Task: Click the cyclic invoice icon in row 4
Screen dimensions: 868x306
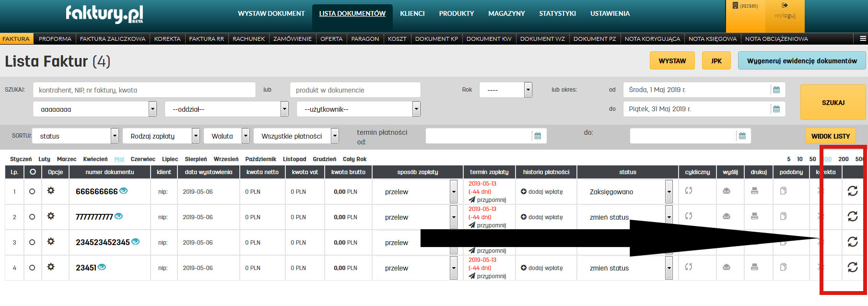Action: [x=689, y=267]
